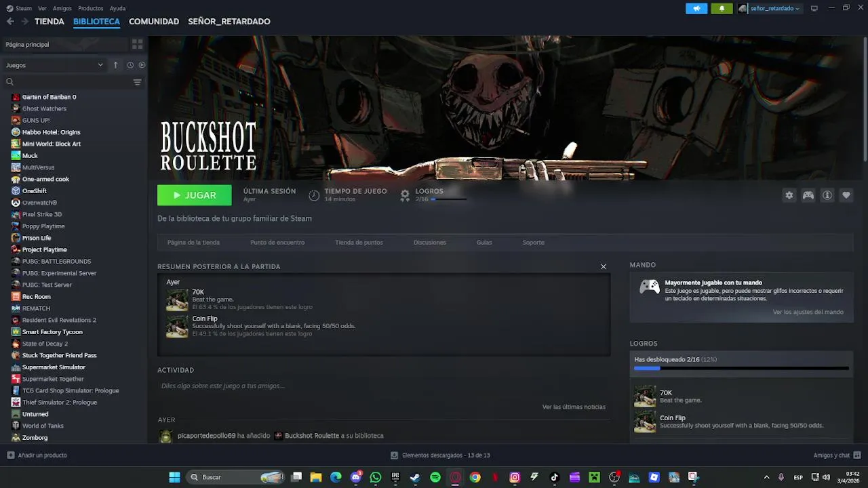868x488 pixels.
Task: Open the Productos menu
Action: [91, 8]
